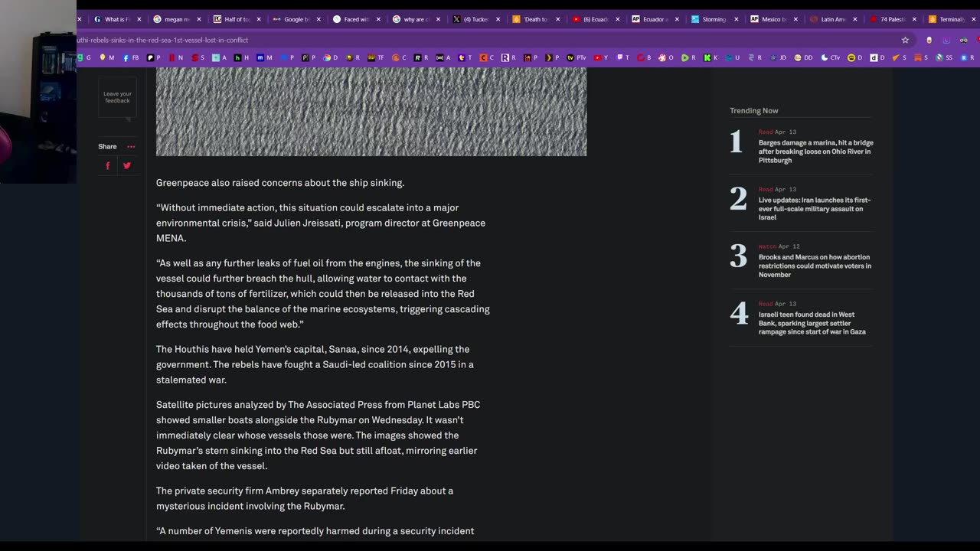Bookmark this page with the star icon
The width and height of the screenshot is (980, 551).
[x=905, y=40]
